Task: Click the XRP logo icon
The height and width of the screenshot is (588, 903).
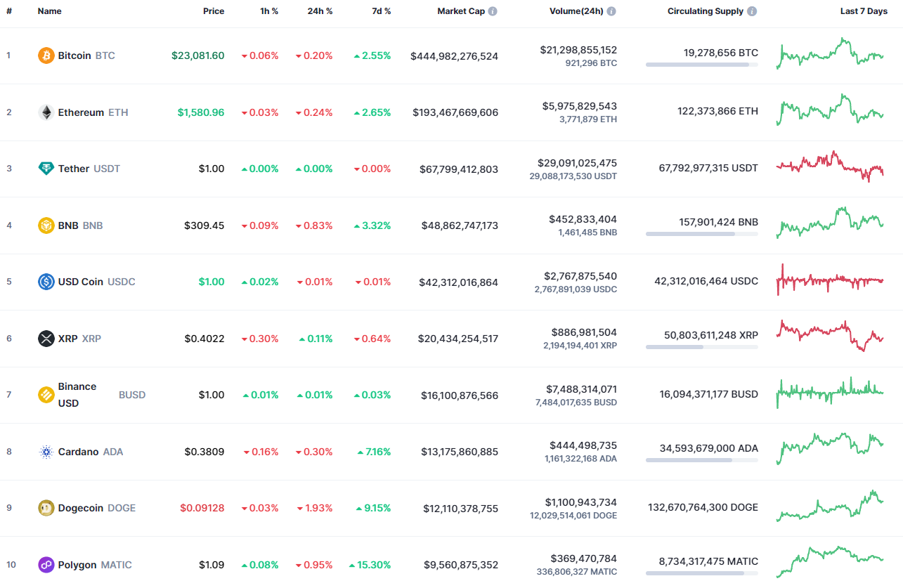Action: pos(45,339)
